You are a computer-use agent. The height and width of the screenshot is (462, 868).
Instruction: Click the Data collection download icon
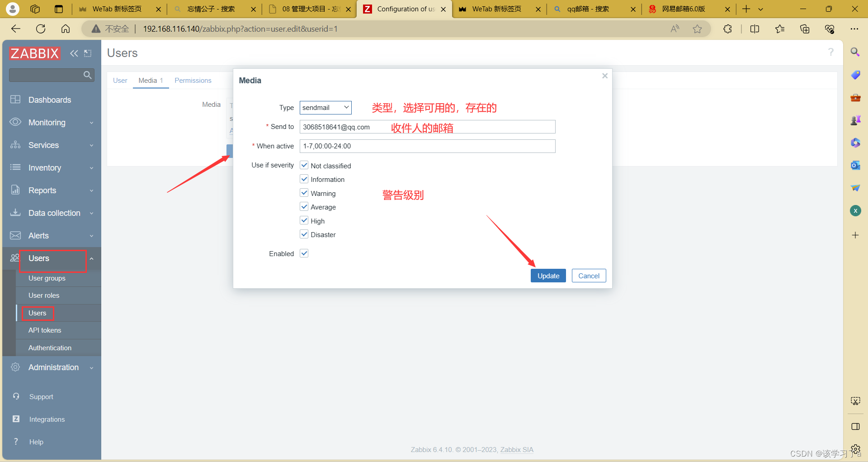click(15, 213)
